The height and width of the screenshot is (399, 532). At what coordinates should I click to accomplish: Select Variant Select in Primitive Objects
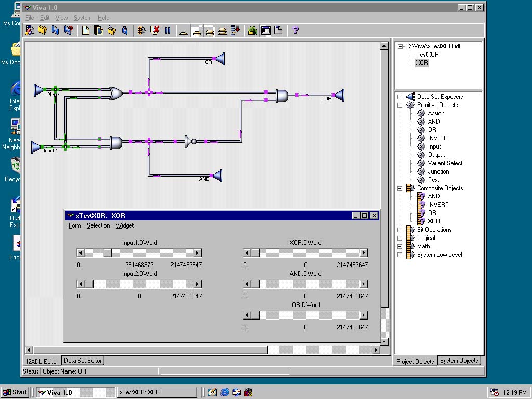445,163
